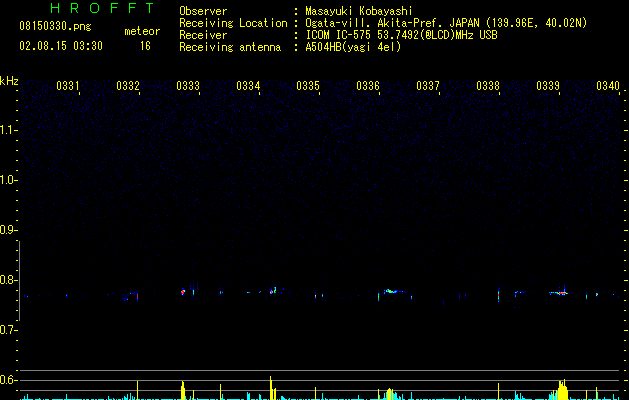
Task: Click the tall yellow power peak near 0339
Action: coord(563,390)
